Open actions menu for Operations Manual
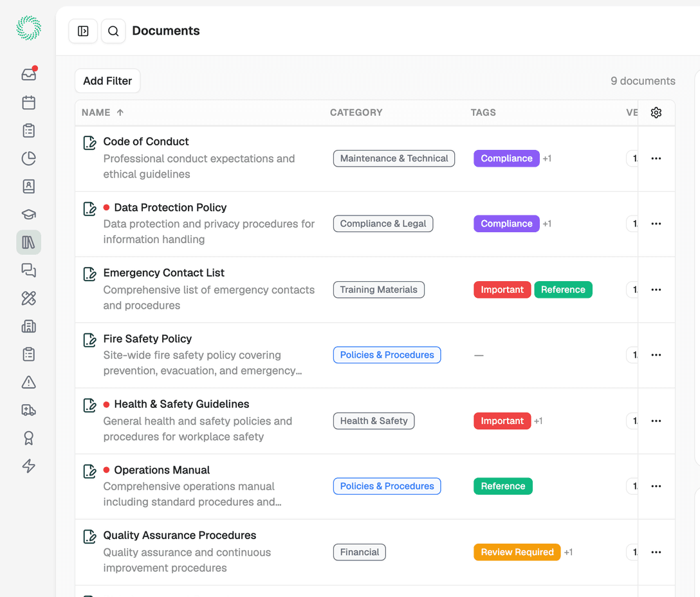Viewport: 700px width, 597px height. 656,486
